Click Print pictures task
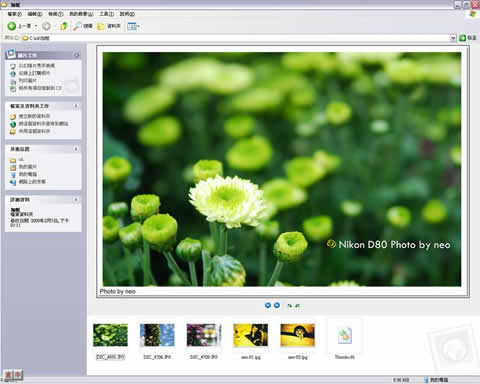Image resolution: width=480 pixels, height=384 pixels. pos(23,81)
